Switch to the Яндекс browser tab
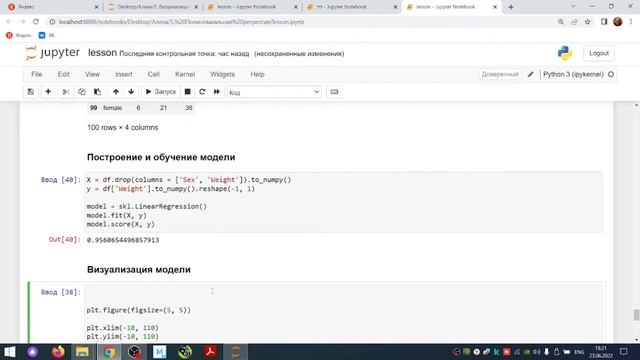Viewport: 640px width, 360px height. (x=53, y=7)
